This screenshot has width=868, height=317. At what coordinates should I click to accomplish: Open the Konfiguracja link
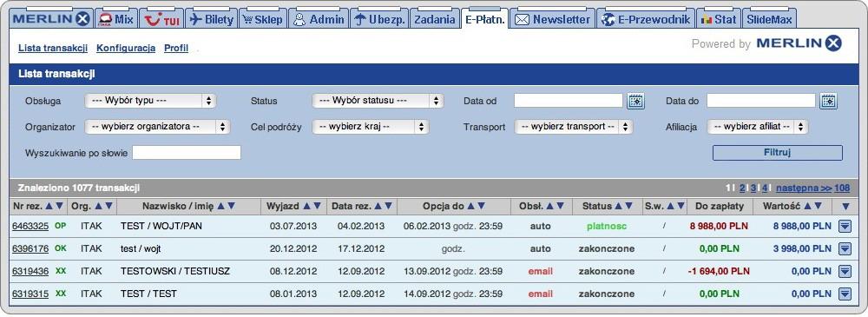pyautogui.click(x=126, y=49)
